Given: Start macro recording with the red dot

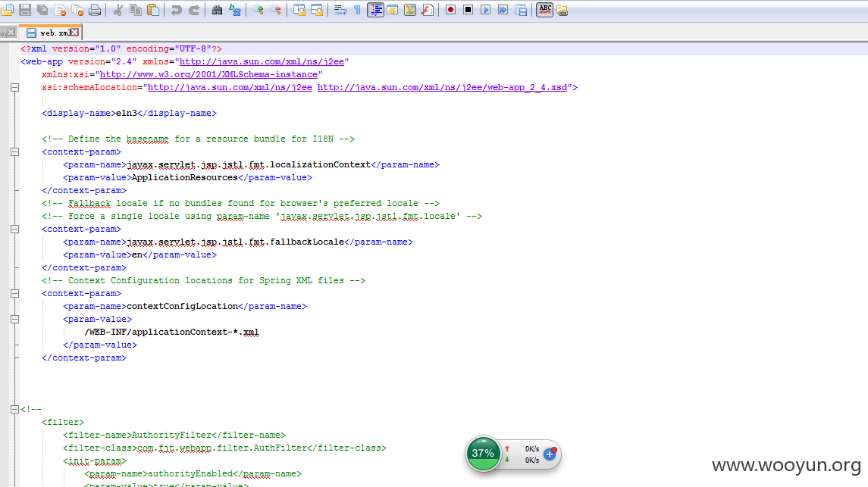Looking at the screenshot, I should click(x=450, y=10).
